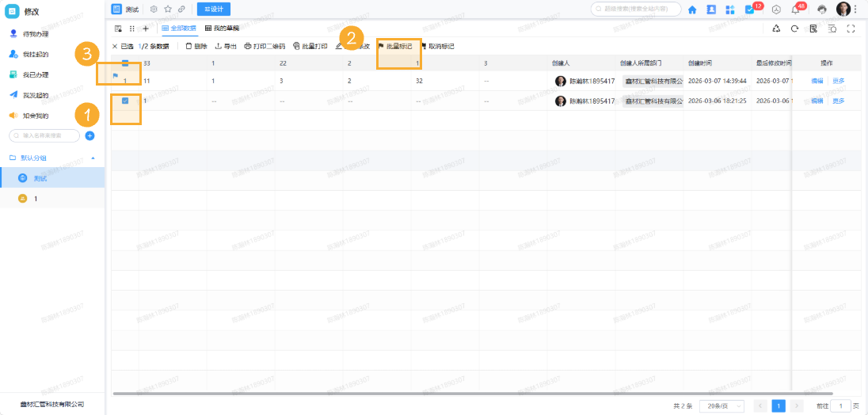Open the three-dot menu beside avatar

[x=855, y=10]
